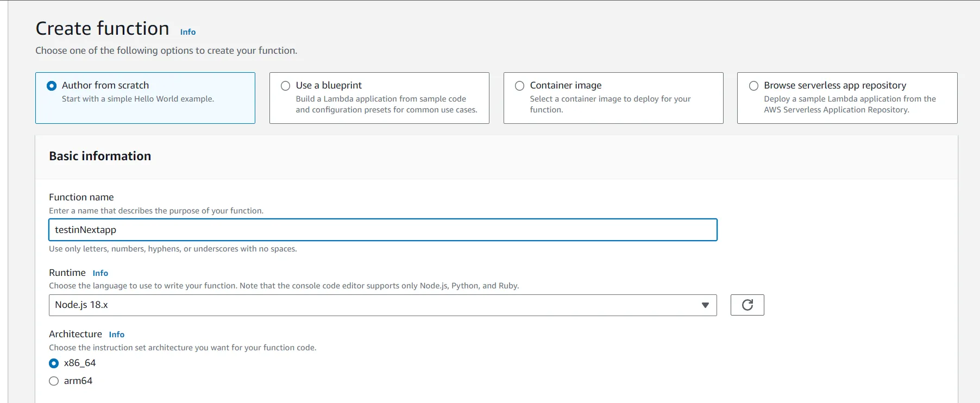Click the arm64 label text

click(78, 381)
